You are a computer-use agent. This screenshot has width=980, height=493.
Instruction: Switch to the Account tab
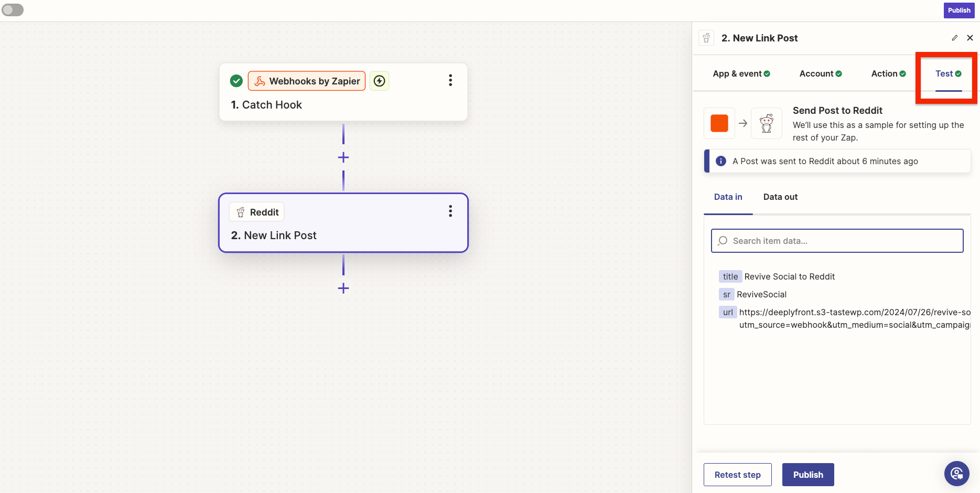820,74
